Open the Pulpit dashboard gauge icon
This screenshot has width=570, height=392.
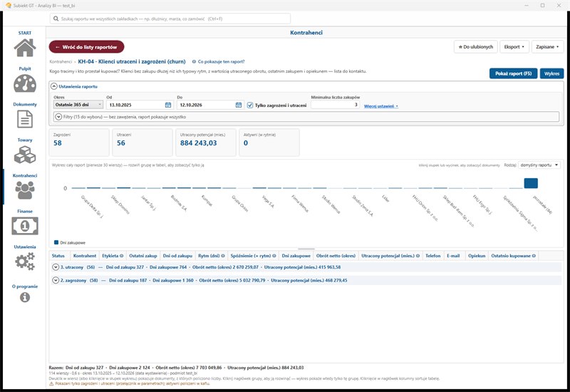(25, 83)
